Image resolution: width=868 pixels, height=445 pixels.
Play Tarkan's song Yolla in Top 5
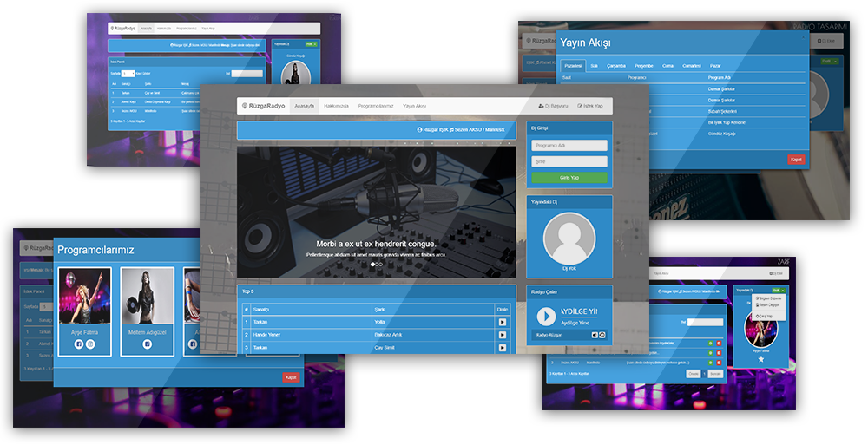pyautogui.click(x=502, y=322)
